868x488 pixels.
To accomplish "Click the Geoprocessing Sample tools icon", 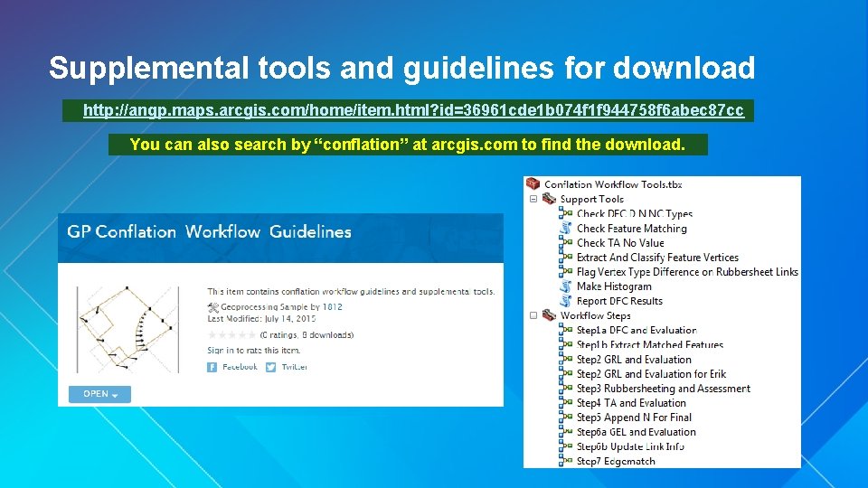I will 212,307.
